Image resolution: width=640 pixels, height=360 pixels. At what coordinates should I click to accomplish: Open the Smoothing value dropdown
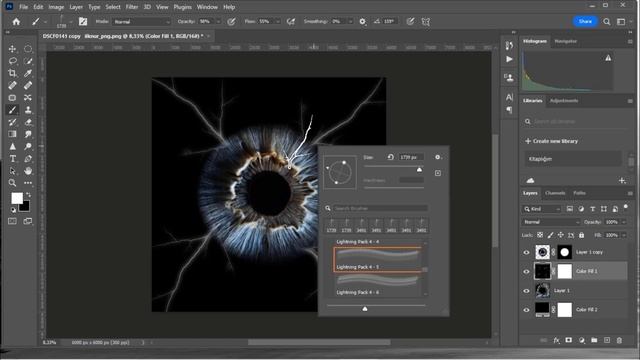point(350,22)
